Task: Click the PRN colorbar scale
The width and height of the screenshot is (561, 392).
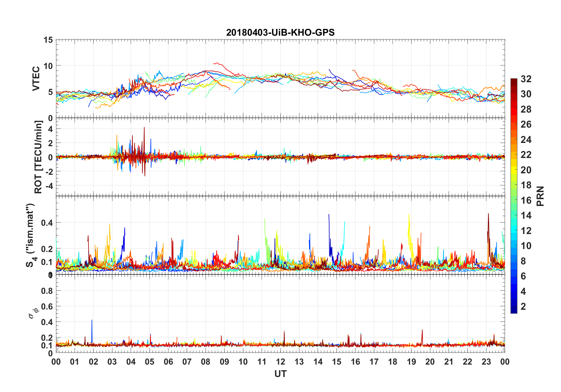Action: point(514,196)
